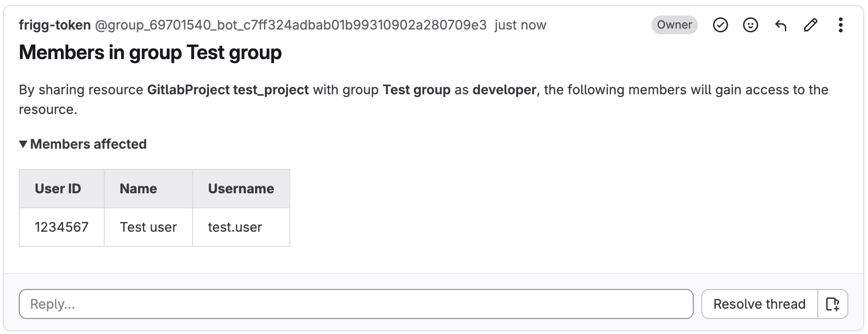Reply to comment via arrow icon

[780, 25]
